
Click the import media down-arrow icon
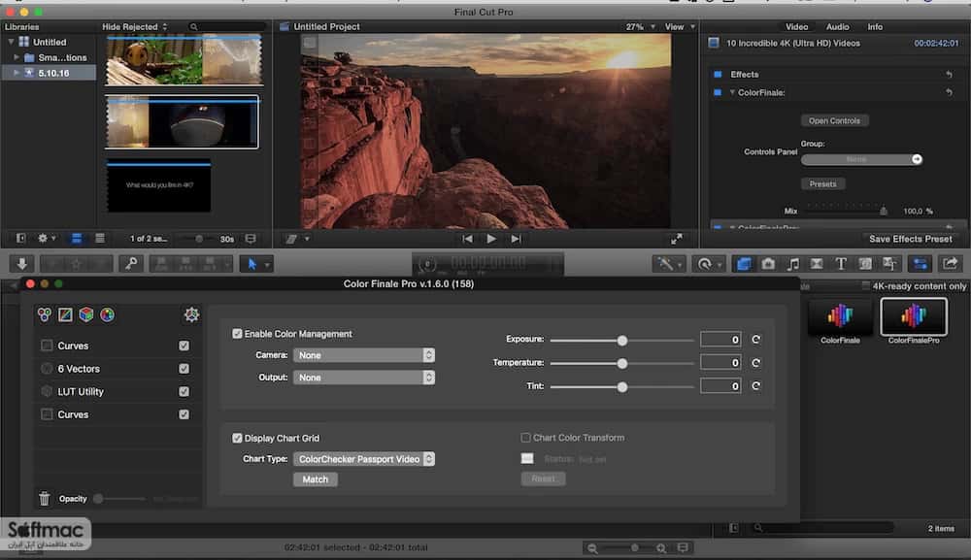pyautogui.click(x=21, y=264)
